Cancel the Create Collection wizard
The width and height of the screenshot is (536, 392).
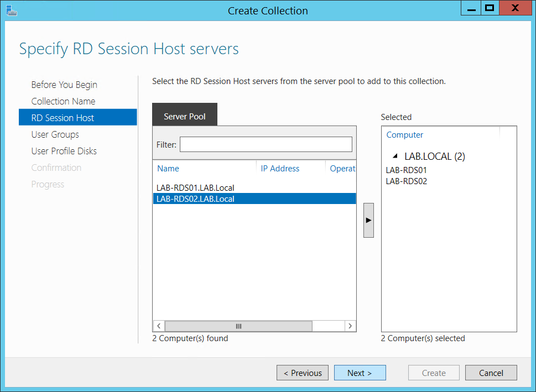point(491,373)
